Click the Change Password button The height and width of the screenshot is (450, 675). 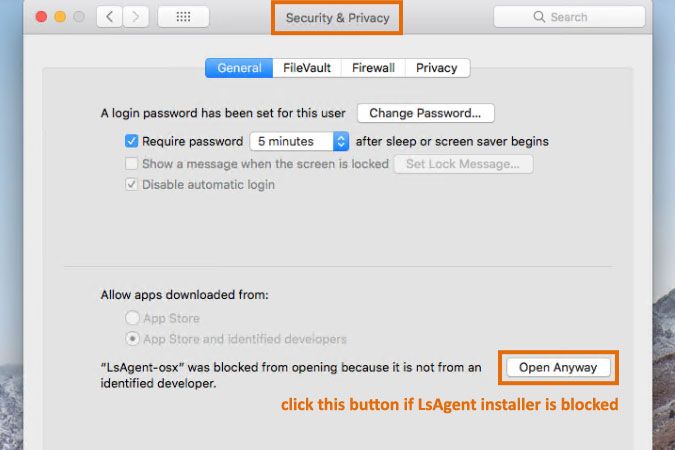(x=425, y=114)
